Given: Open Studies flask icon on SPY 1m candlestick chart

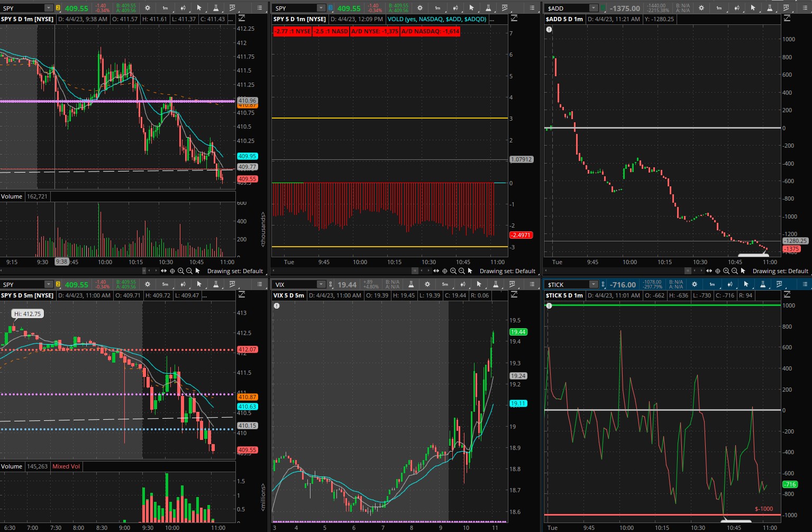Looking at the screenshot, I should coord(215,8).
